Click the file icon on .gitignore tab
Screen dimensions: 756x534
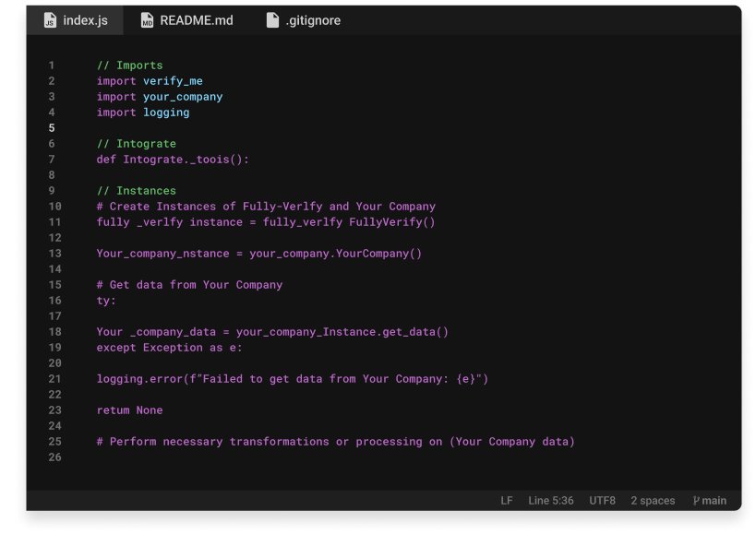(272, 20)
